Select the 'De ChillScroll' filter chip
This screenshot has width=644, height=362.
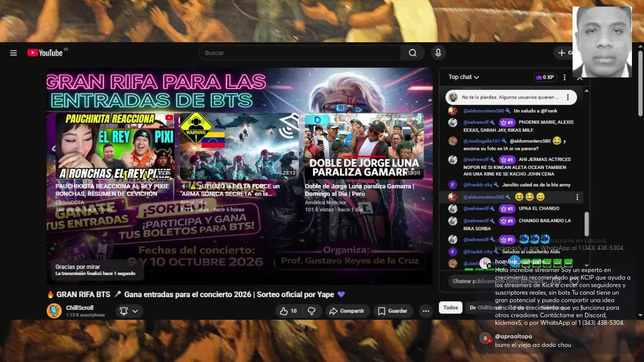(x=484, y=308)
